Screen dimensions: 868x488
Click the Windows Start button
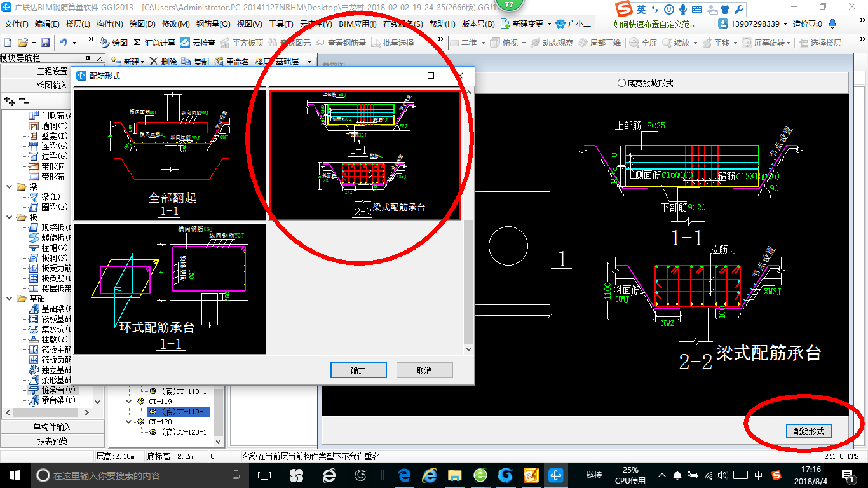15,475
